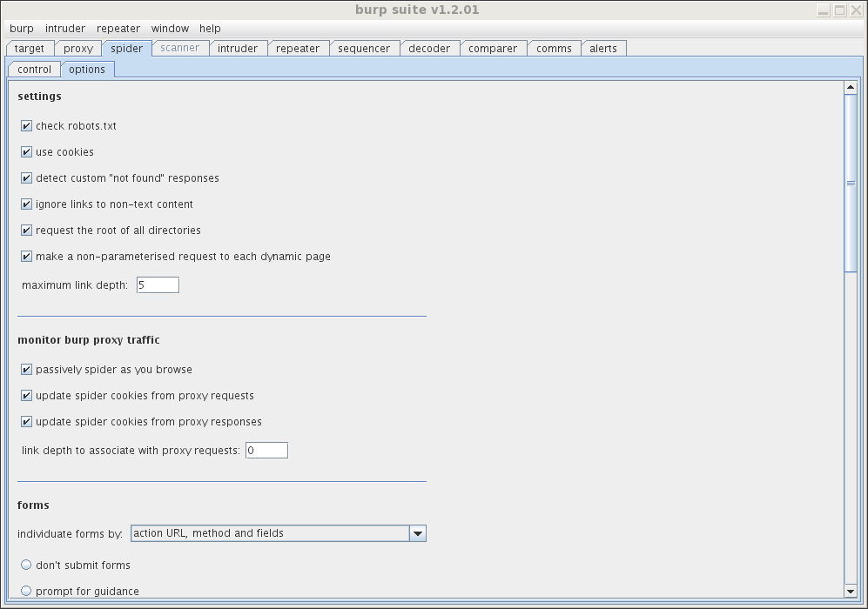Image resolution: width=868 pixels, height=609 pixels.
Task: Click the scrollbar down arrow
Action: pos(851,591)
